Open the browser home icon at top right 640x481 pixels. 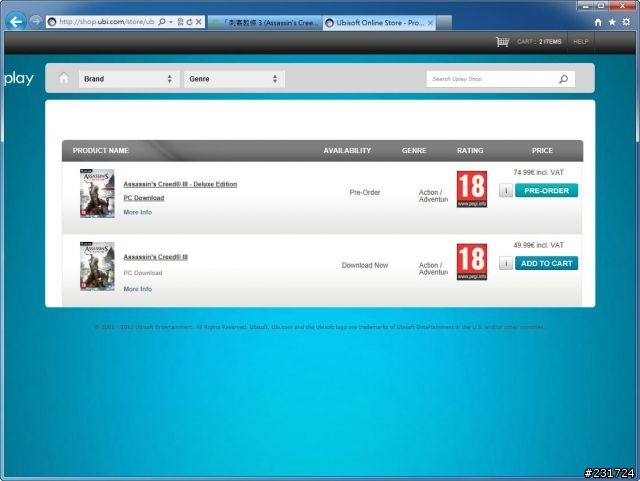click(x=598, y=22)
